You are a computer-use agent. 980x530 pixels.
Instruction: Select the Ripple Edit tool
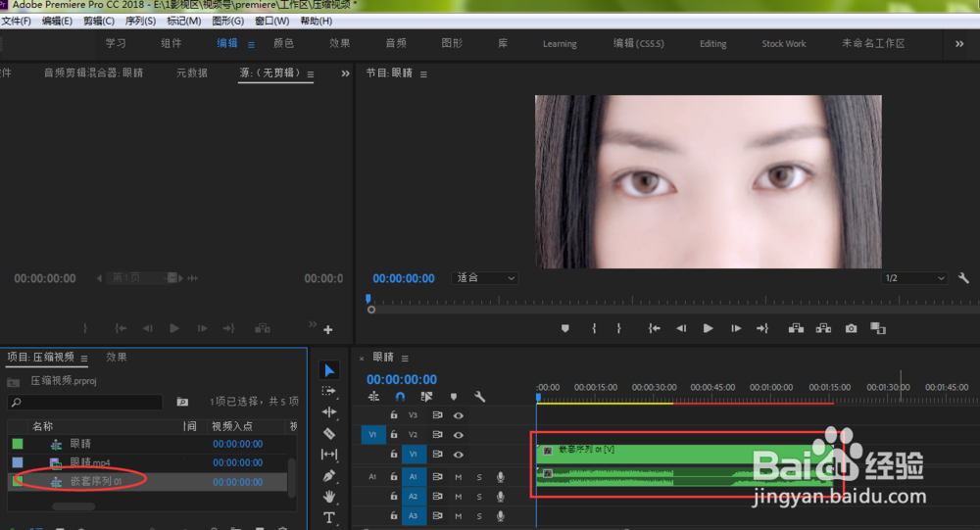[x=328, y=411]
